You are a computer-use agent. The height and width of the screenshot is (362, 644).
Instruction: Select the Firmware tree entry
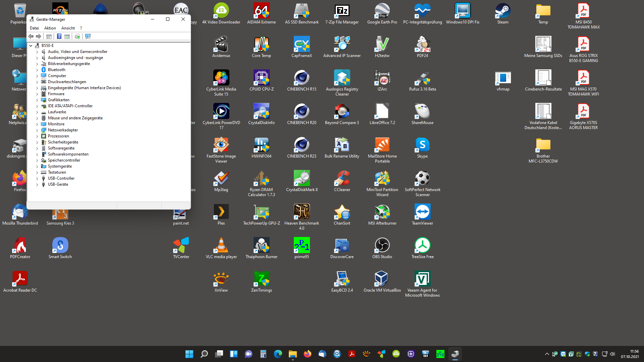click(56, 94)
